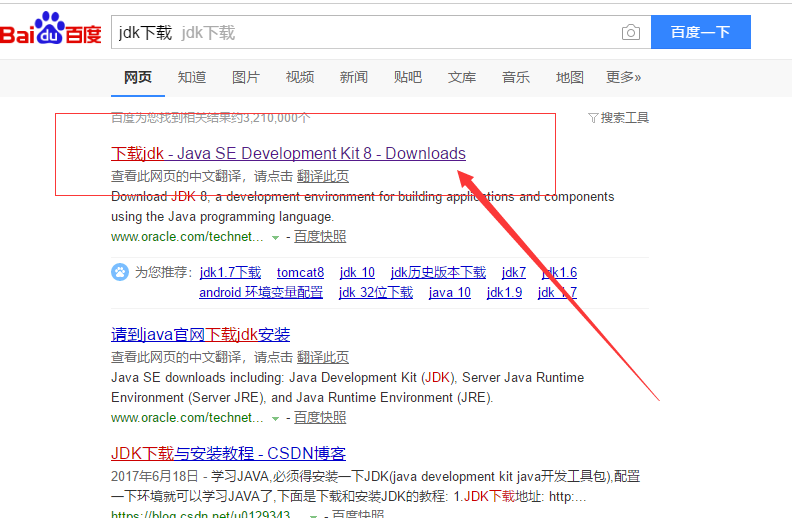Open suggested search jdk1.6
The width and height of the screenshot is (792, 518).
[x=559, y=273]
